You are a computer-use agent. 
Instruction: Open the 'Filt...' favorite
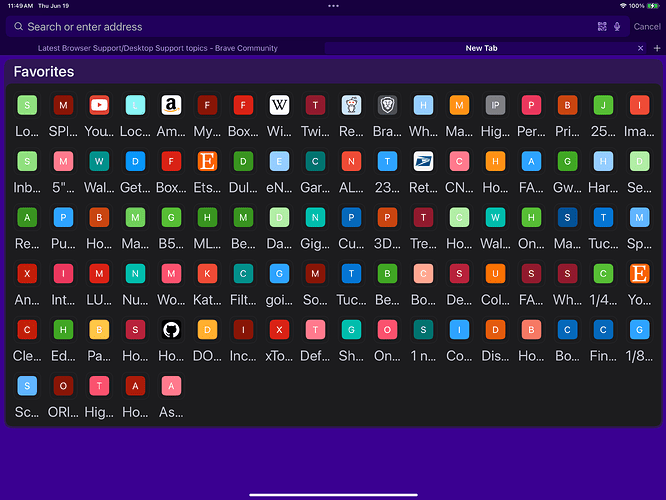point(243,274)
